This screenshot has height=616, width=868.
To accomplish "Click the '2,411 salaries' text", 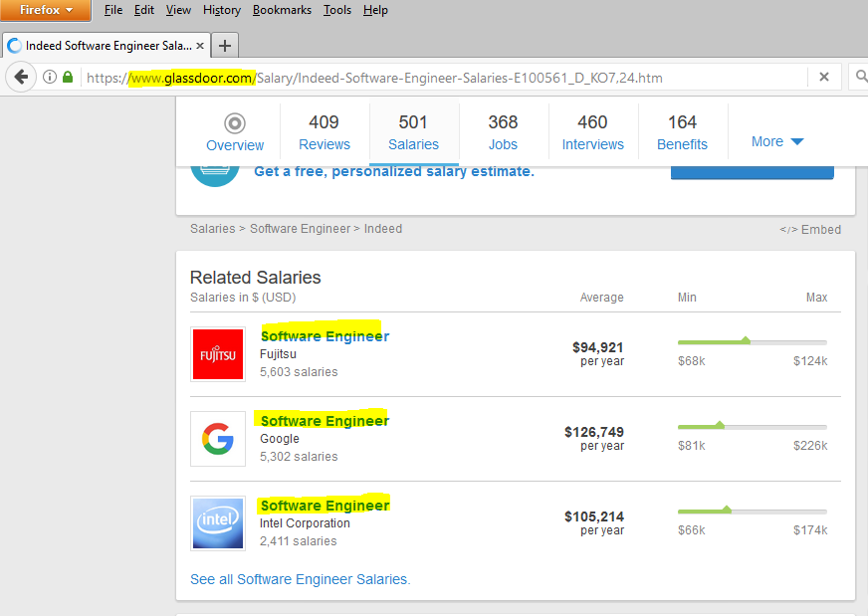I will [299, 541].
